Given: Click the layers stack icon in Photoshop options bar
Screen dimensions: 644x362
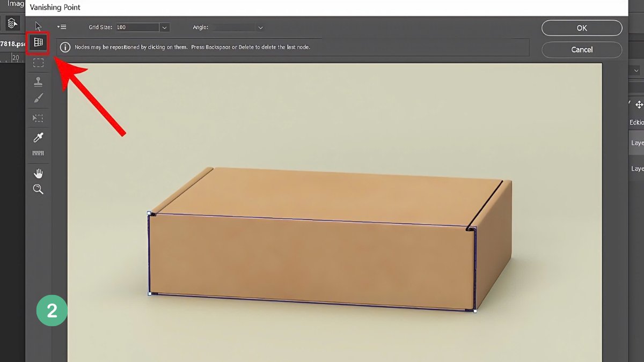Looking at the screenshot, I should pyautogui.click(x=12, y=23).
